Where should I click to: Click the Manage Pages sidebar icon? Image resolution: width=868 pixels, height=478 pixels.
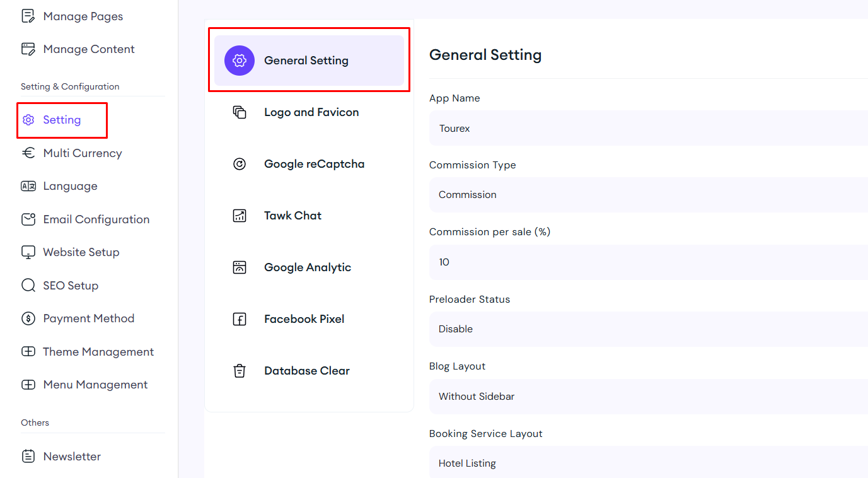click(x=28, y=16)
